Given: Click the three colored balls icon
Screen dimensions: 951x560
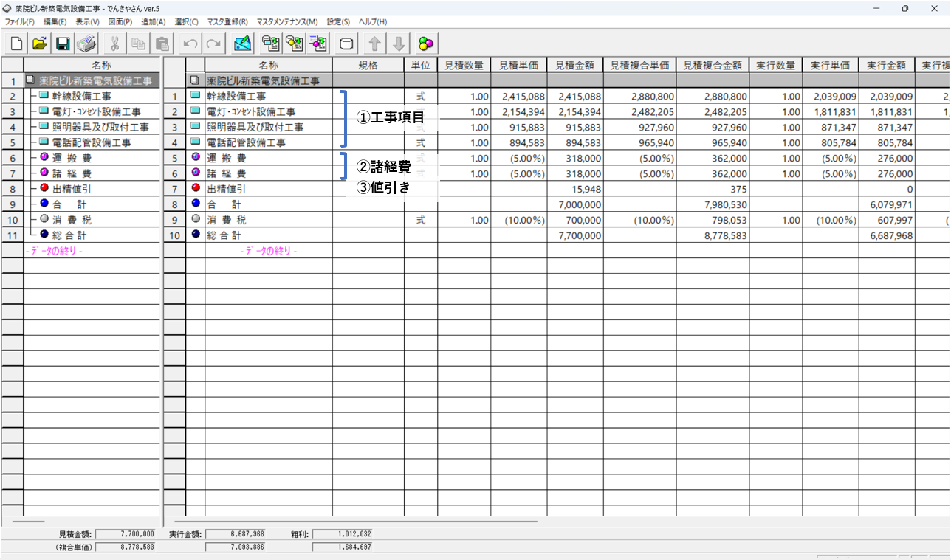Looking at the screenshot, I should 427,44.
